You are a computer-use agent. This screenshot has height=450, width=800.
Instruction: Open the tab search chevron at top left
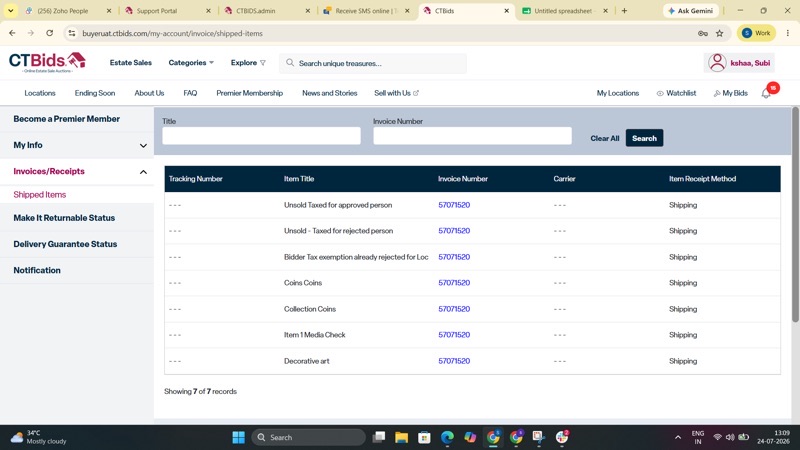pos(10,11)
